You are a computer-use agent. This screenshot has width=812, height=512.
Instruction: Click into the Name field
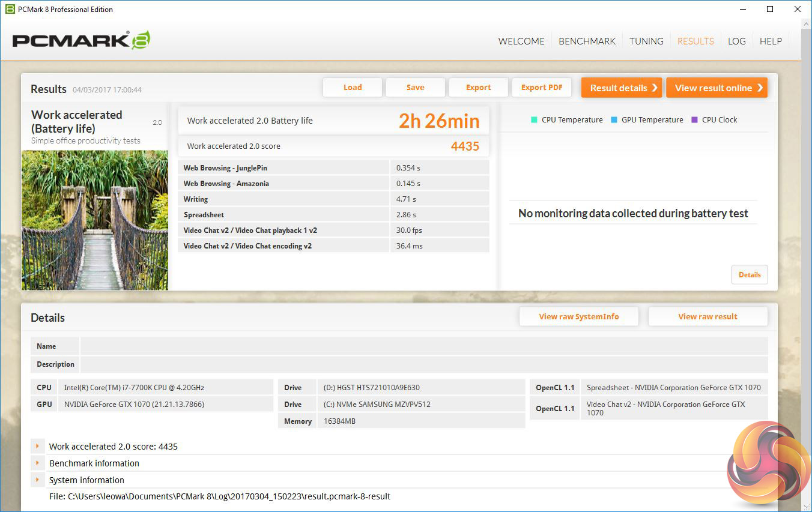click(423, 346)
